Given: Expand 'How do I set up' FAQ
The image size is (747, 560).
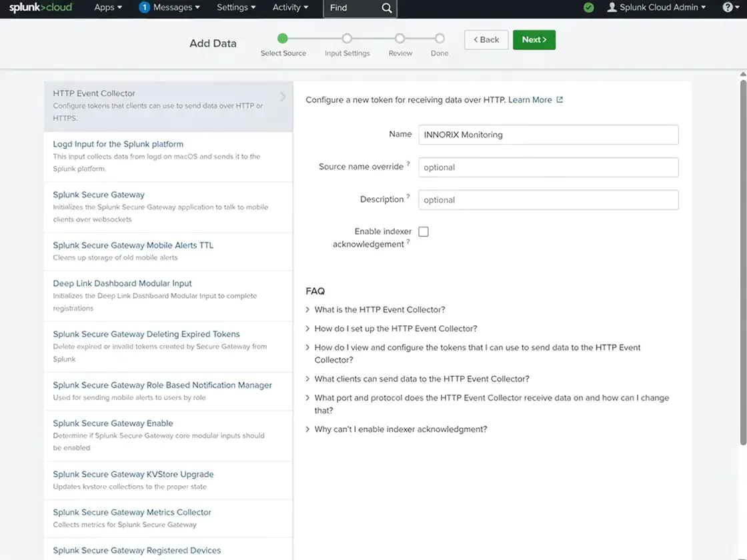Looking at the screenshot, I should (x=392, y=329).
